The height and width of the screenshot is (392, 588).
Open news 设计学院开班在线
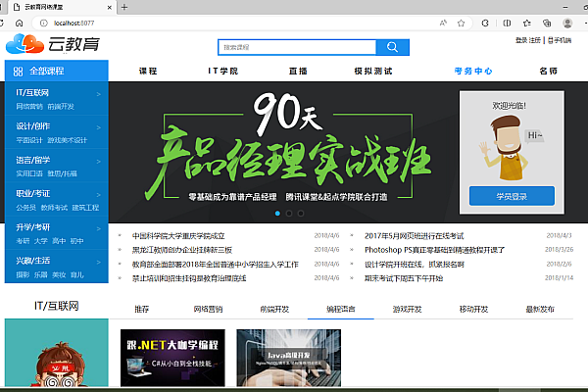[x=415, y=265]
